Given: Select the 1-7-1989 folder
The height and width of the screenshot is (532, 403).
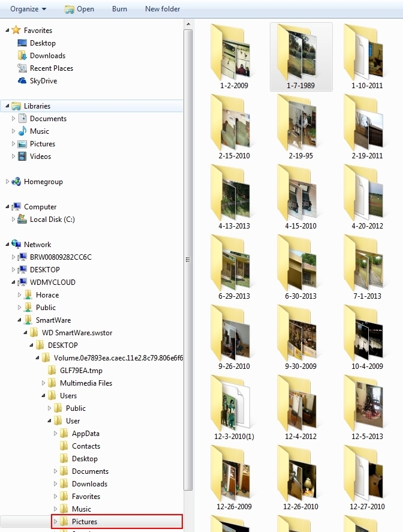Looking at the screenshot, I should pos(301,56).
